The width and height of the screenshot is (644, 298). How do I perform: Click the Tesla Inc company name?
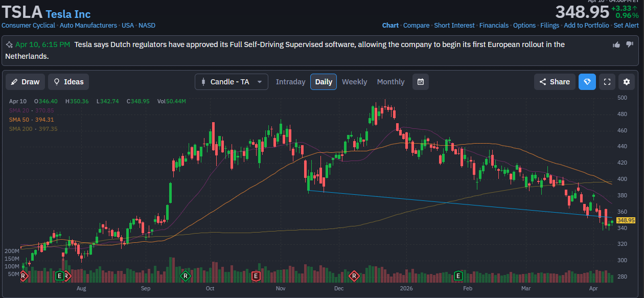pos(68,14)
